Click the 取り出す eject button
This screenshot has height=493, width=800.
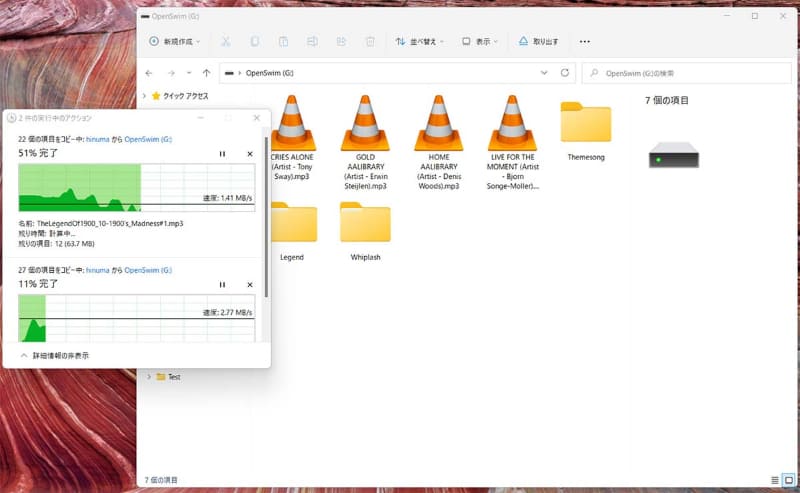[538, 42]
